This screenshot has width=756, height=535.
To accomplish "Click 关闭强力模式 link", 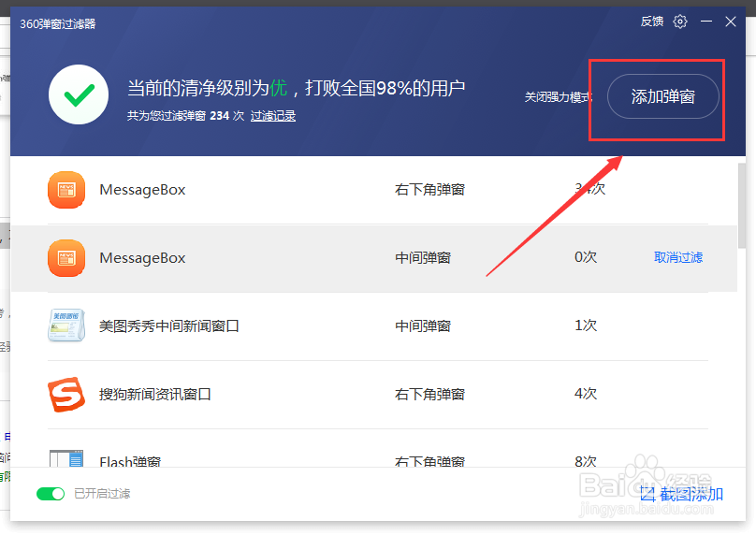I will (558, 97).
